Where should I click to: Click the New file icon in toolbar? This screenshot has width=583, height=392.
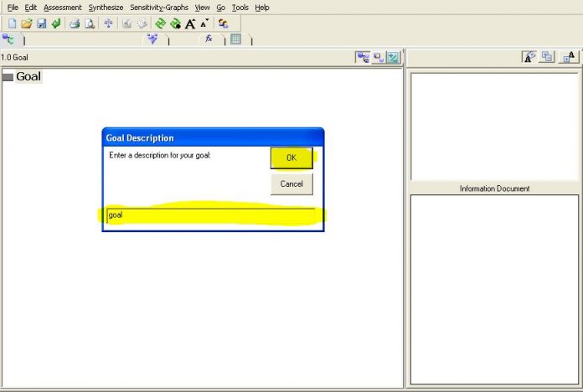(12, 23)
